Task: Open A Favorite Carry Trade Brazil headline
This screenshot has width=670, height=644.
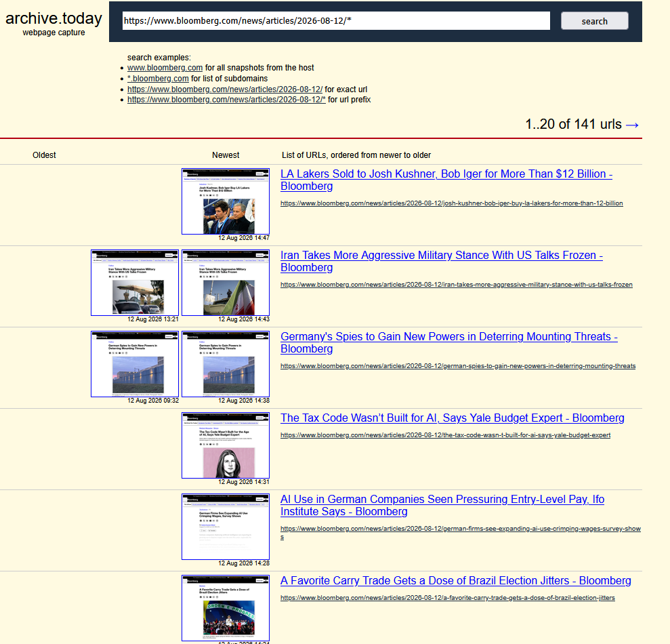Action: tap(455, 581)
